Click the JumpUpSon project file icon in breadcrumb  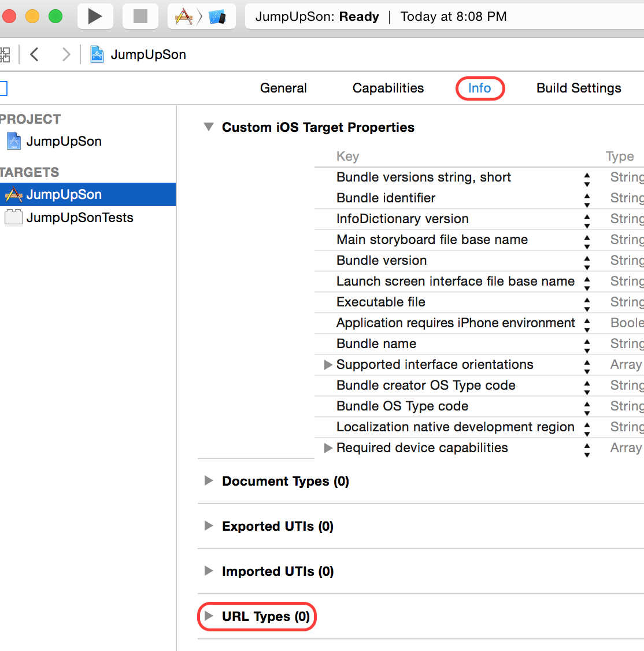tap(97, 54)
